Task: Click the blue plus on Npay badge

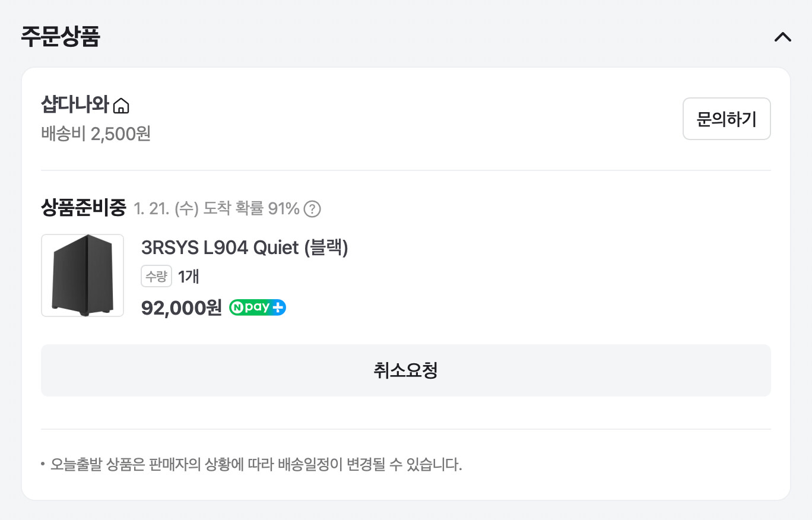Action: pyautogui.click(x=278, y=307)
